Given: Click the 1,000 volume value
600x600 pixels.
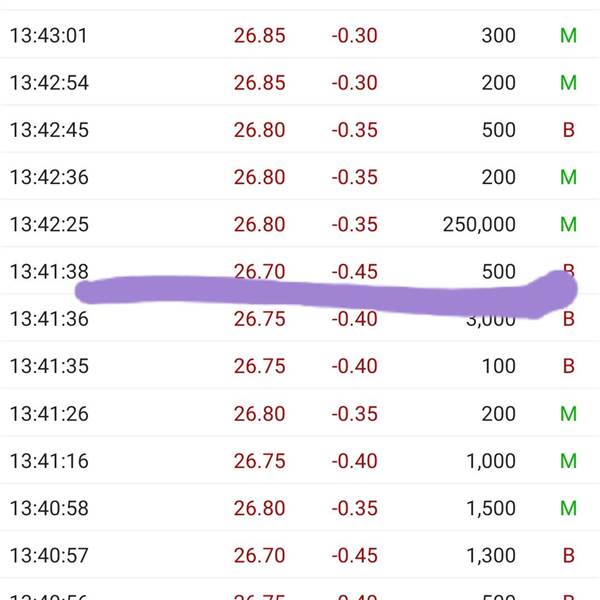Looking at the screenshot, I should pyautogui.click(x=491, y=461).
